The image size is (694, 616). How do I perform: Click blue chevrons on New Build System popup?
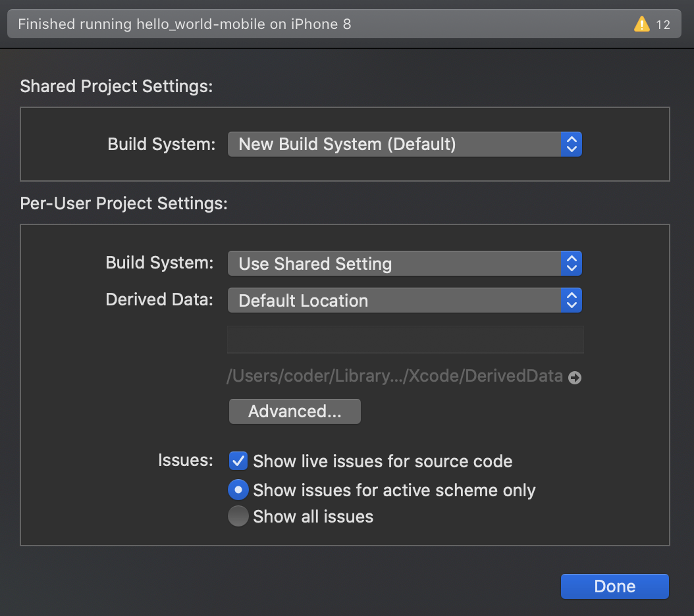coord(572,144)
